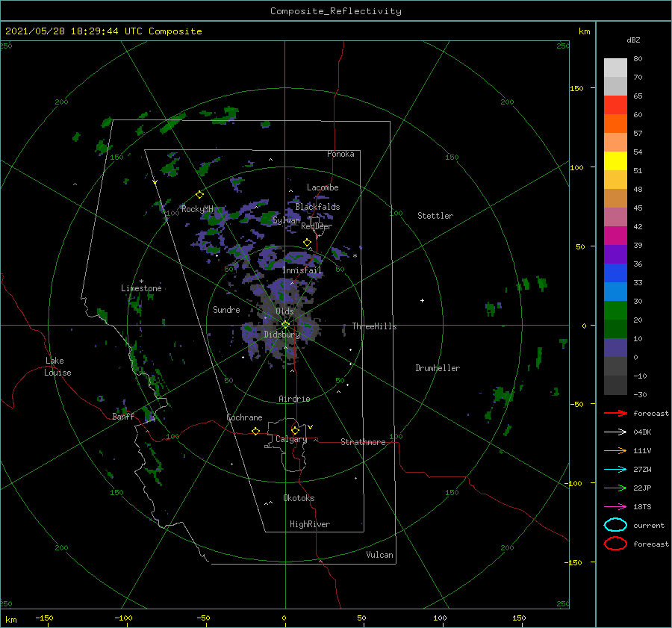This screenshot has width=672, height=628.
Task: Click the current legend label
Action: (x=649, y=525)
